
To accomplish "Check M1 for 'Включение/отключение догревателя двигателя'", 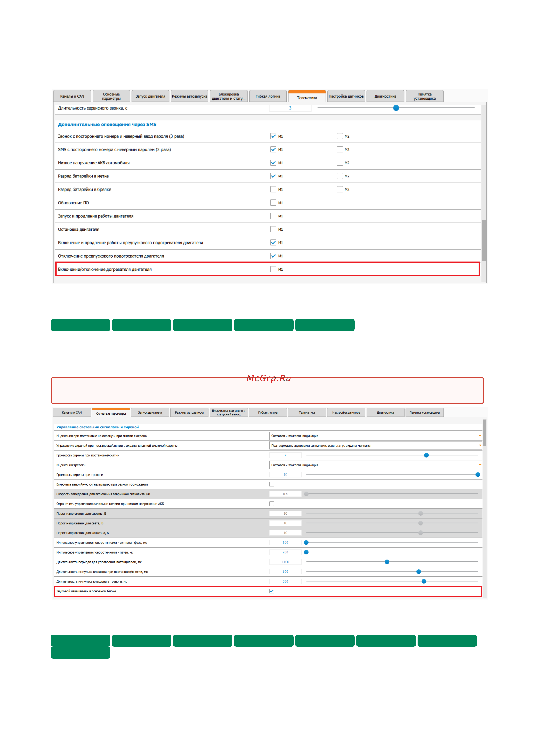I will [273, 269].
